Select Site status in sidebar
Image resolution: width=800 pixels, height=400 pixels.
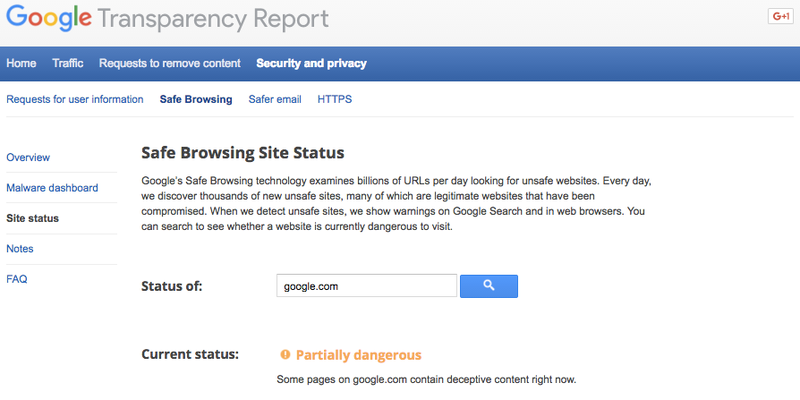tap(33, 218)
